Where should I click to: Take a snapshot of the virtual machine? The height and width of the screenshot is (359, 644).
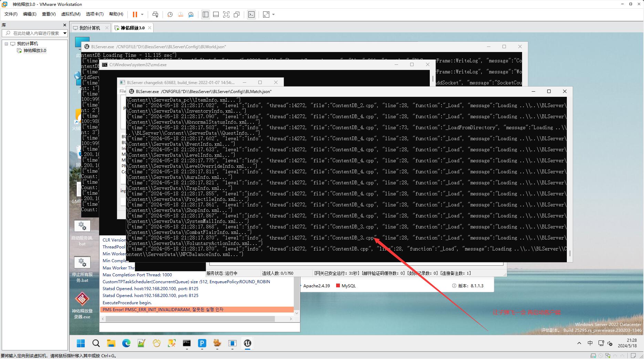pyautogui.click(x=170, y=14)
